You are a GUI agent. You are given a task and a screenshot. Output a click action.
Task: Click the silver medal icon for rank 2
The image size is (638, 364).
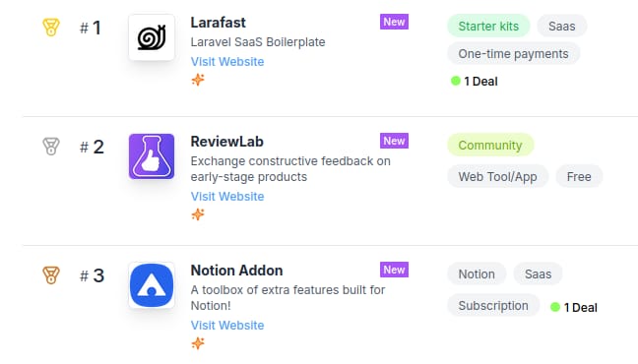(51, 147)
